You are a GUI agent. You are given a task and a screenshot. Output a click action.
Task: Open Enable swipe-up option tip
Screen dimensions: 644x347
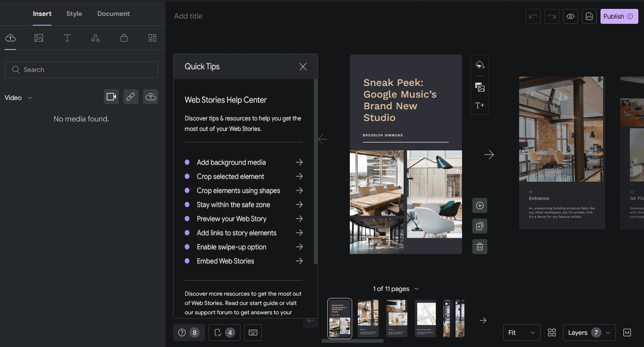(244, 247)
